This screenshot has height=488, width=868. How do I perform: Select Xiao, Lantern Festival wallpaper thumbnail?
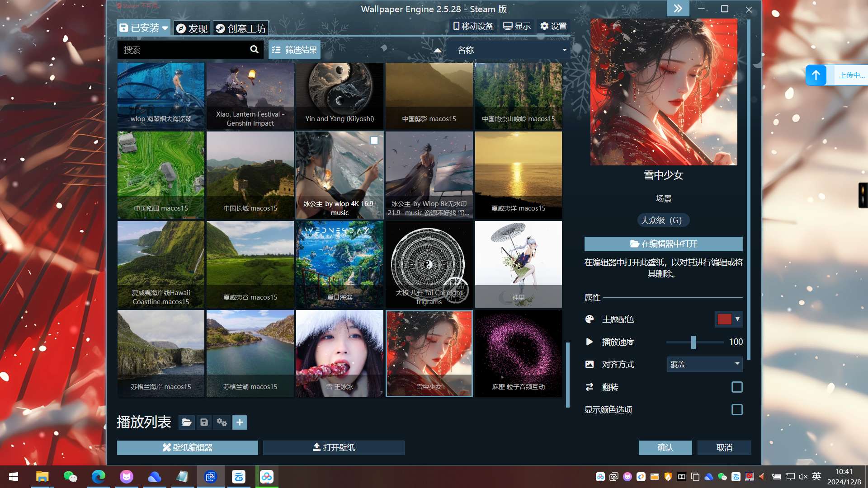click(250, 96)
